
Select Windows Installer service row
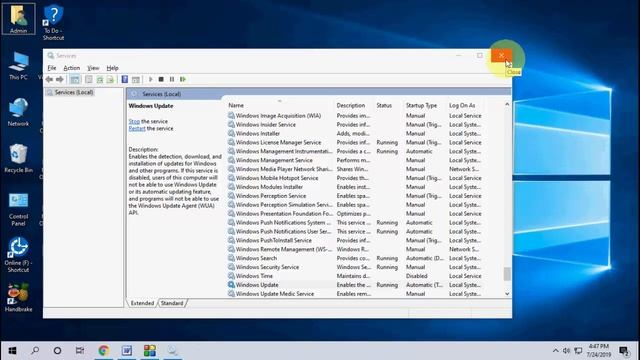[x=355, y=133]
